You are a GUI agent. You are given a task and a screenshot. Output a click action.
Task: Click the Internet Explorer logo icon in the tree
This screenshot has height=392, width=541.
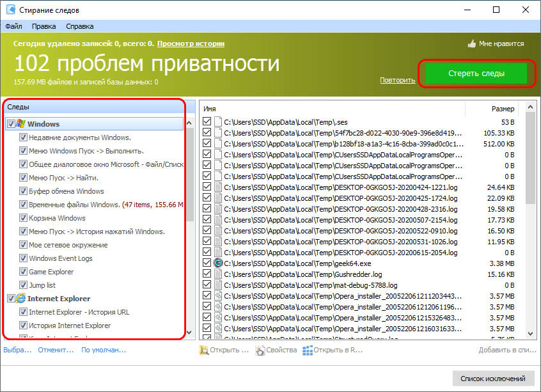click(20, 299)
